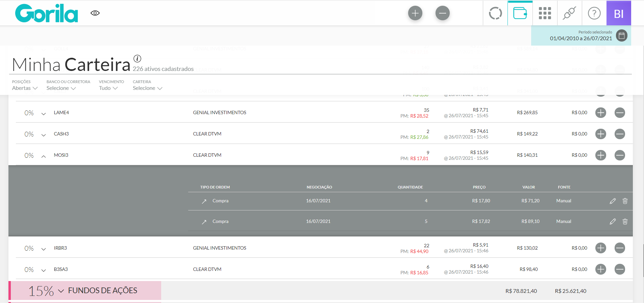644x303 pixels.
Task: Edit the Compra order priced R$ 17,80
Action: tap(613, 201)
